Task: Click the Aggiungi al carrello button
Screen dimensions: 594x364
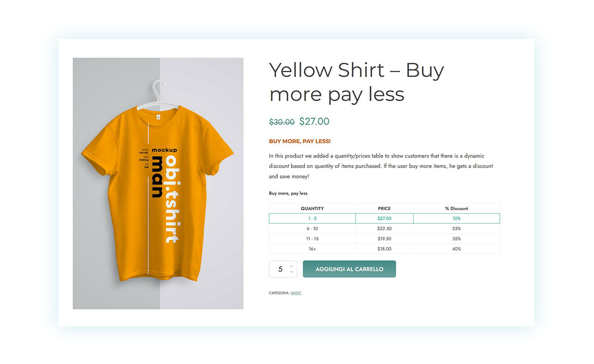Action: [349, 269]
